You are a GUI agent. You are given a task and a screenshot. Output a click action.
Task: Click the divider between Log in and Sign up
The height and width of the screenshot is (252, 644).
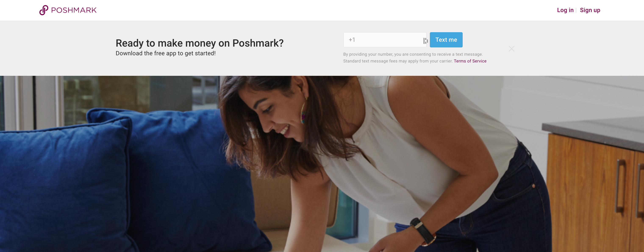576,10
